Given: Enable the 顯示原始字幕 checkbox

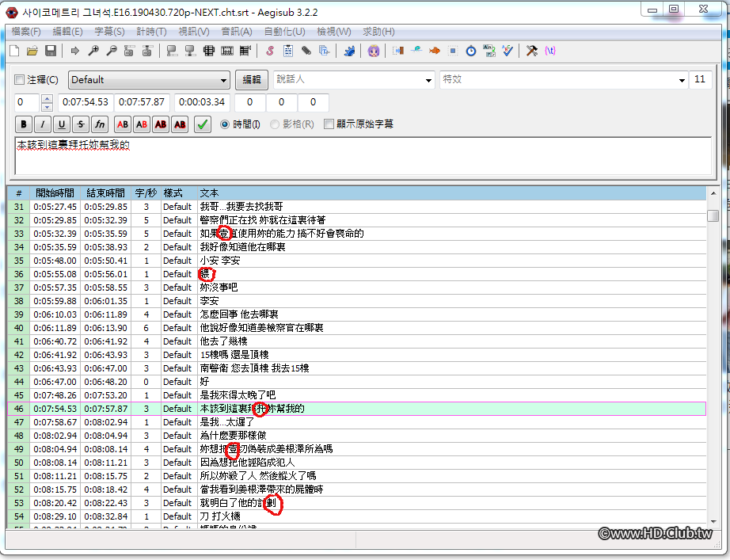Looking at the screenshot, I should pyautogui.click(x=329, y=124).
